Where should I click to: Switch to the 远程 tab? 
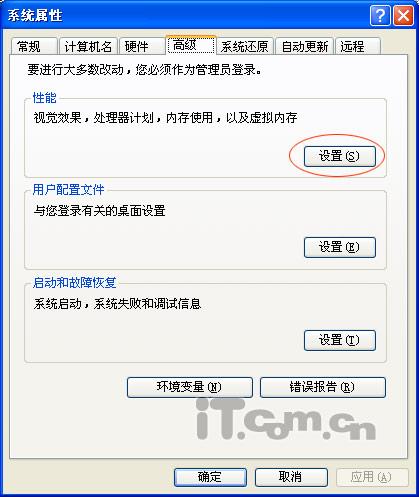358,46
